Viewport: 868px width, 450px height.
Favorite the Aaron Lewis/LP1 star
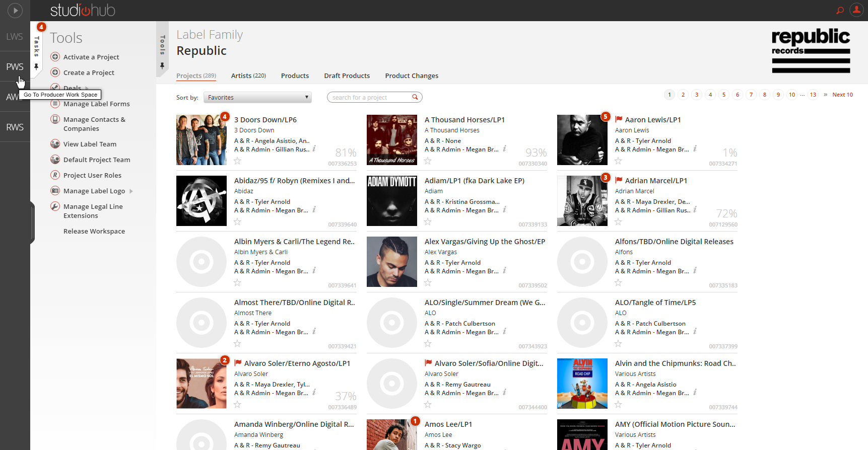tap(618, 161)
